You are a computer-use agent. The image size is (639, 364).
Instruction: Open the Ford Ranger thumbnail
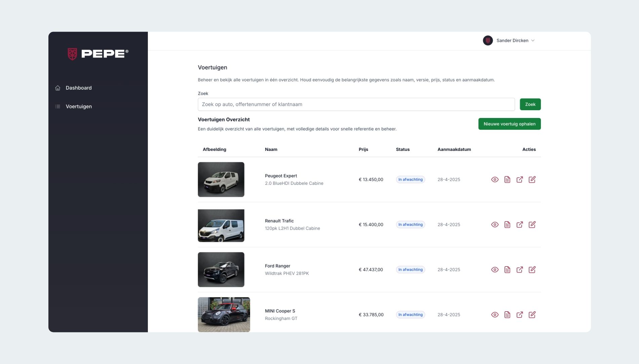click(221, 270)
